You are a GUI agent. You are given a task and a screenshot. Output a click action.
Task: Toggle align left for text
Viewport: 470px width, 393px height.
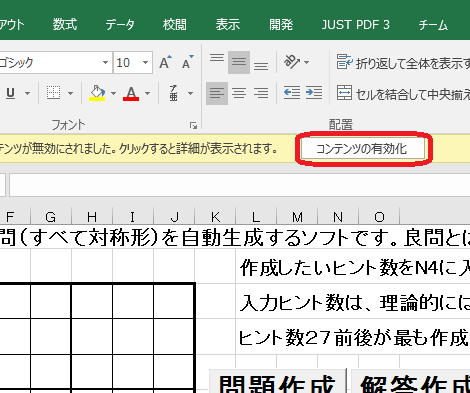tap(217, 93)
